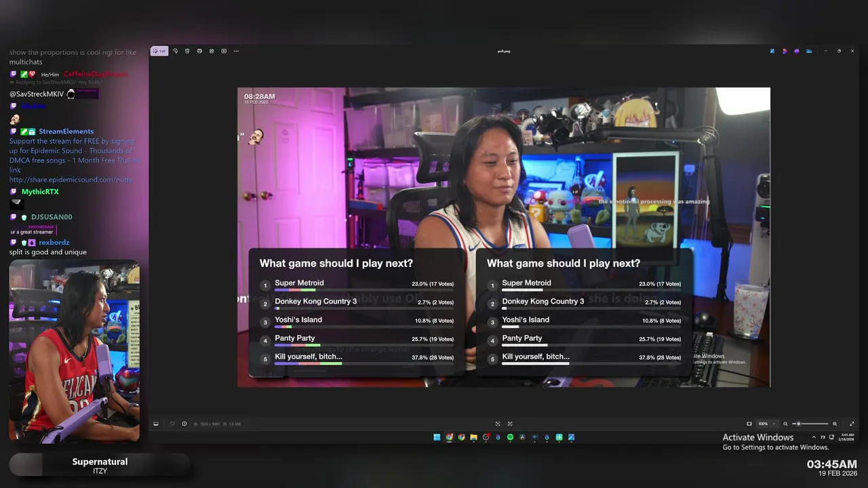Zoom out with the minus magnifier icon
The width and height of the screenshot is (868, 488).
[x=785, y=424]
